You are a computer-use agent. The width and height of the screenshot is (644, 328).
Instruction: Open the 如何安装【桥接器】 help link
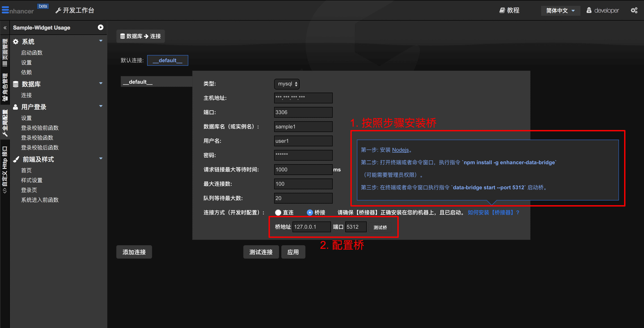point(493,212)
